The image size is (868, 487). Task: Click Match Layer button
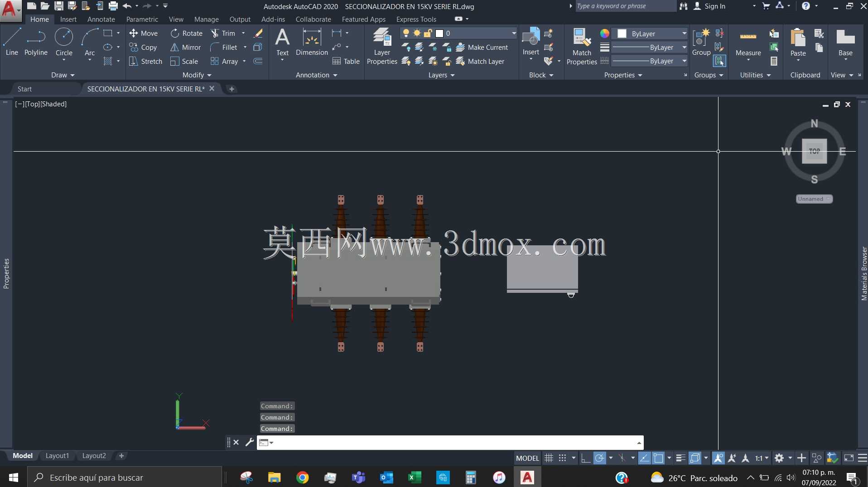pos(480,61)
